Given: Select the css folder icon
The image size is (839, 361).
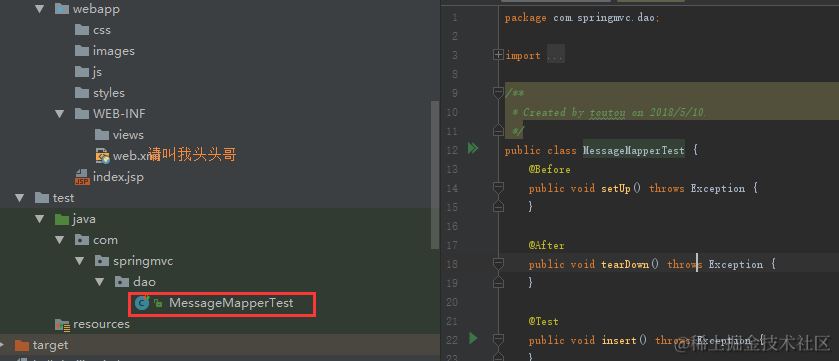Looking at the screenshot, I should tap(82, 30).
